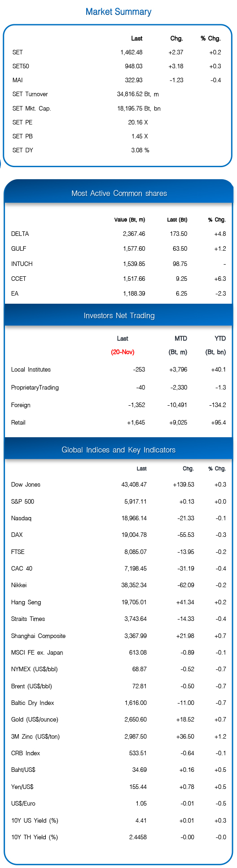Viewport: 237px width, 868px height.
Task: Click the Market Summary title
Action: coord(118,12)
